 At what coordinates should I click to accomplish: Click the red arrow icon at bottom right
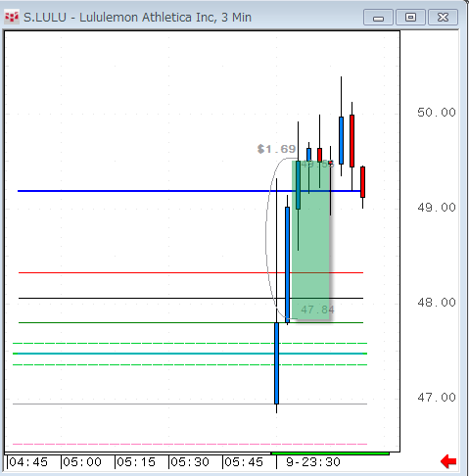(448, 461)
